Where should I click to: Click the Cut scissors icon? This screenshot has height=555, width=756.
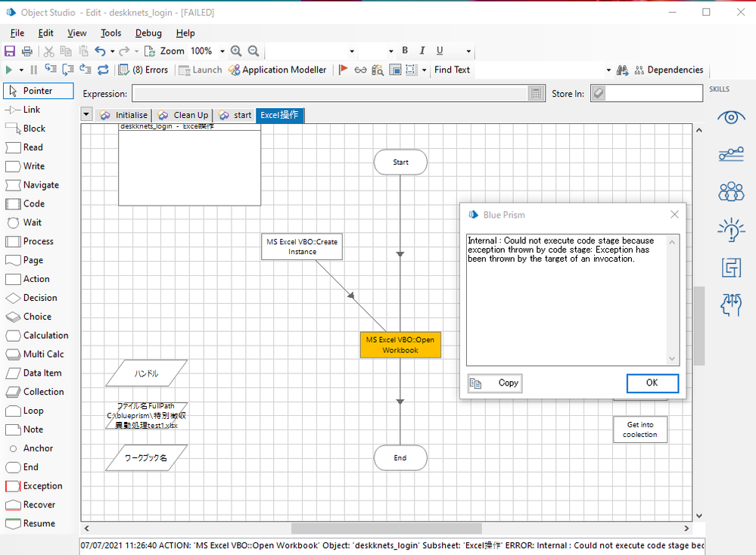click(48, 51)
